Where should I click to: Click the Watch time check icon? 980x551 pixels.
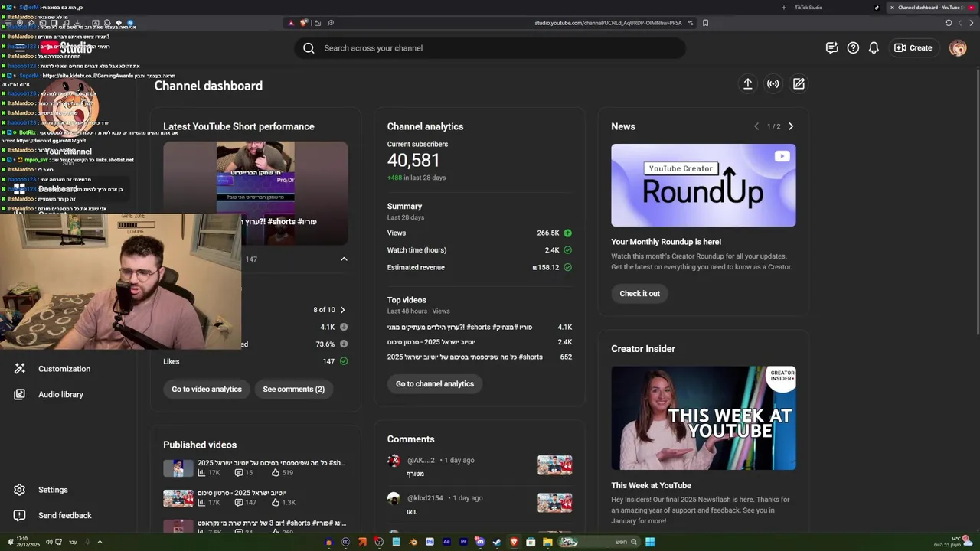point(567,250)
